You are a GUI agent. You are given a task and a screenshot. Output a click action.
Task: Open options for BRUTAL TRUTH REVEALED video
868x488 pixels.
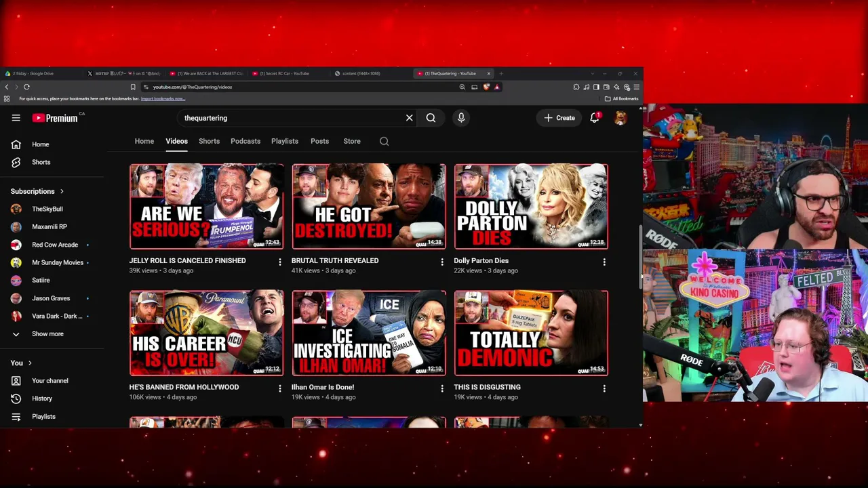tap(442, 262)
